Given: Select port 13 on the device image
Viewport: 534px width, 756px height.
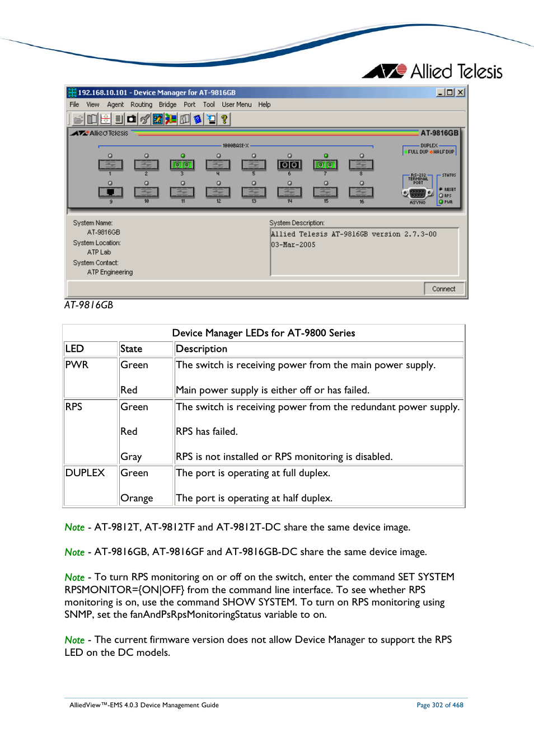Looking at the screenshot, I should (254, 192).
